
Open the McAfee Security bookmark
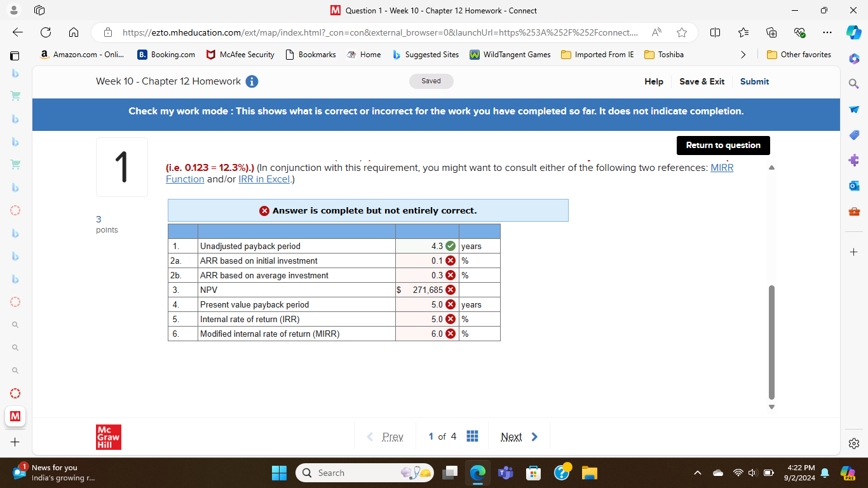coord(240,55)
